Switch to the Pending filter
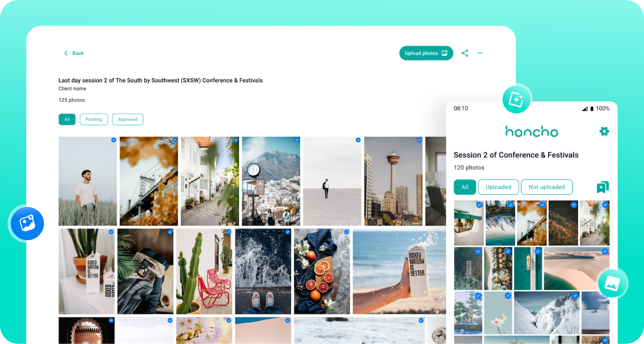Viewport: 644px width, 344px height. pyautogui.click(x=94, y=119)
